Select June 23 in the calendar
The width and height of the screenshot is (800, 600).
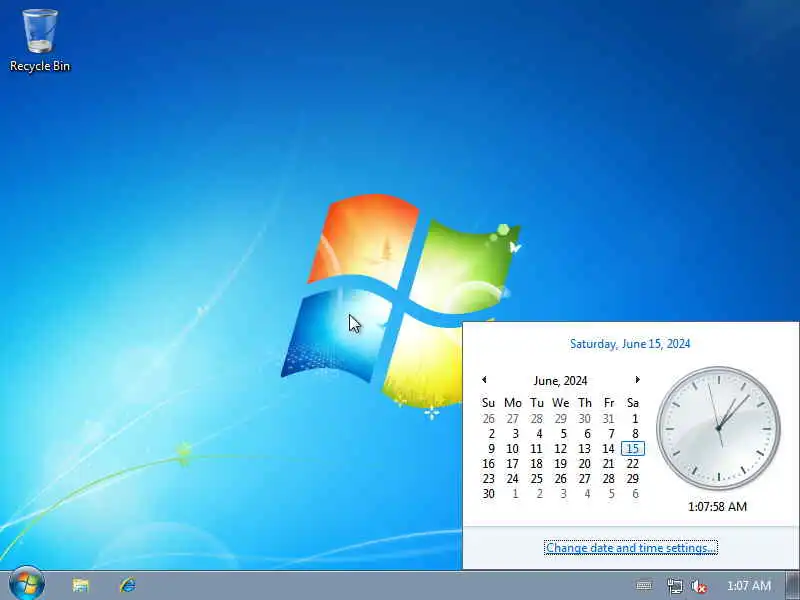[x=488, y=479]
